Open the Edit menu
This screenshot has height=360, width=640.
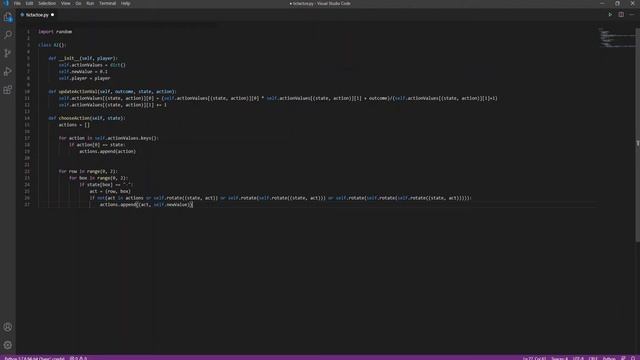(x=29, y=3)
